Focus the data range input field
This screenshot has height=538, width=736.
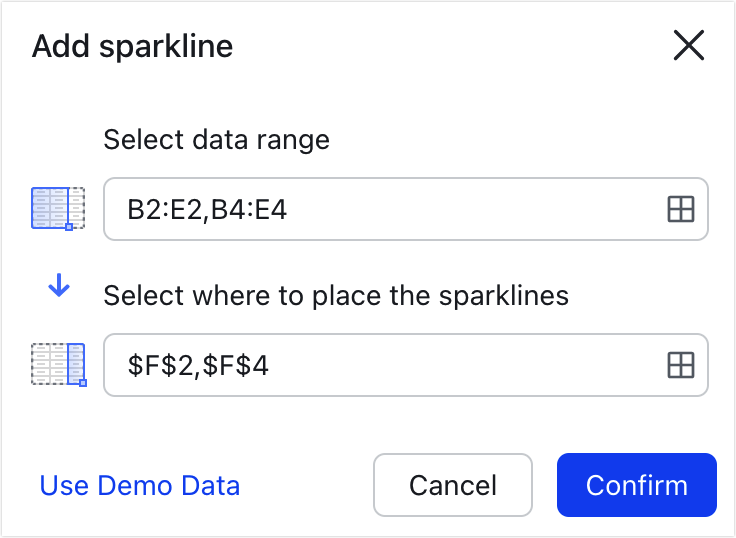click(406, 209)
